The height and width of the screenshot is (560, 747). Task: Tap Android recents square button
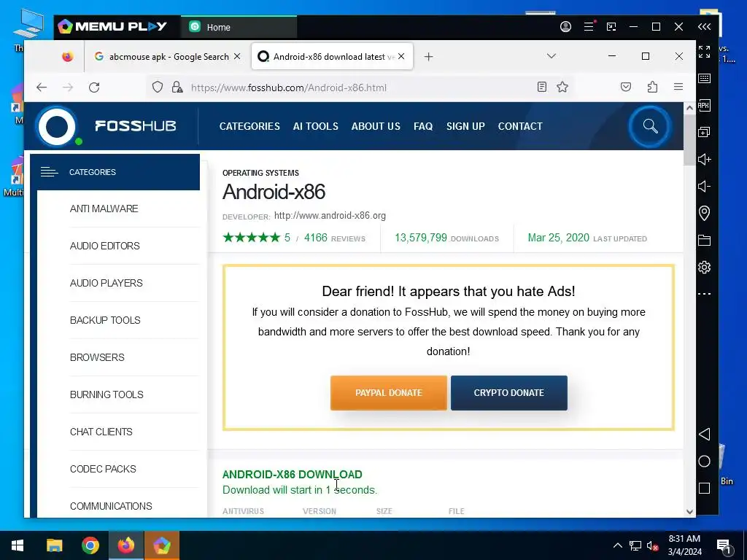[704, 488]
